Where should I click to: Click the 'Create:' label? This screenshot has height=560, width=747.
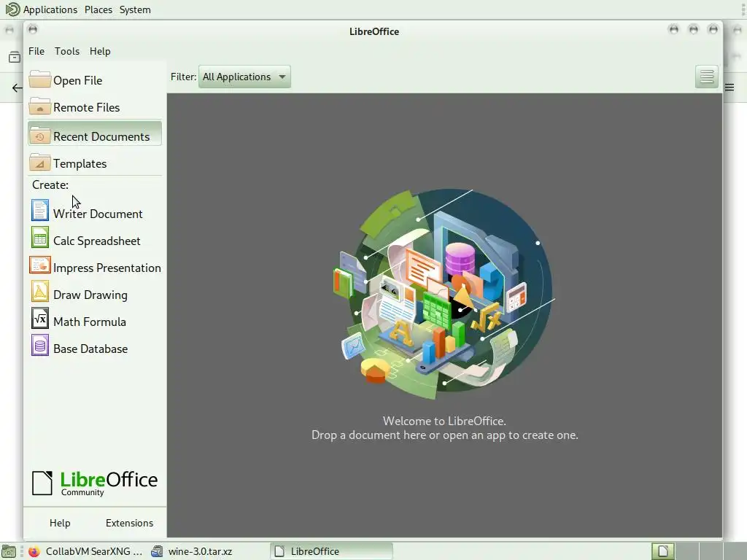(50, 184)
